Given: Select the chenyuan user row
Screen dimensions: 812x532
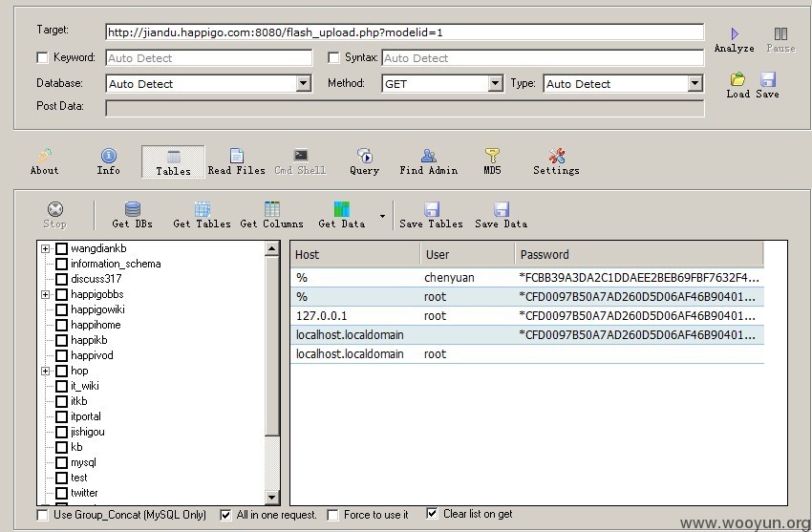Looking at the screenshot, I should click(x=527, y=278).
